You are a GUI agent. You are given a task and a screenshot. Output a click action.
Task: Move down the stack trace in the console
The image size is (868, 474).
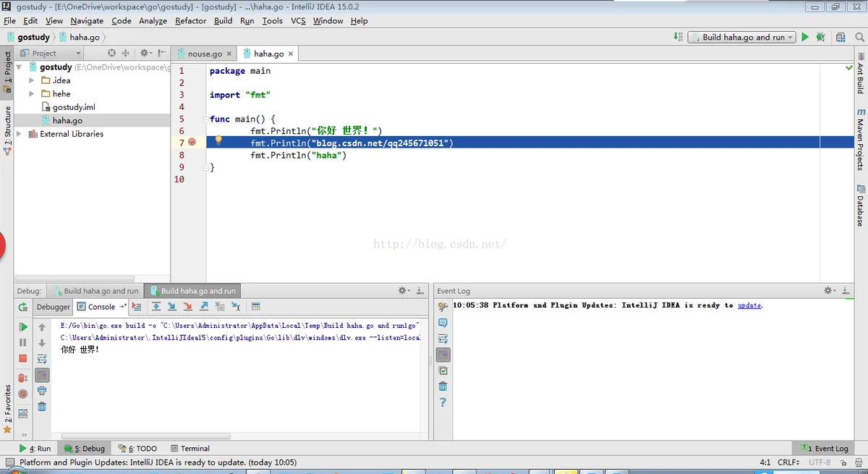[x=42, y=343]
